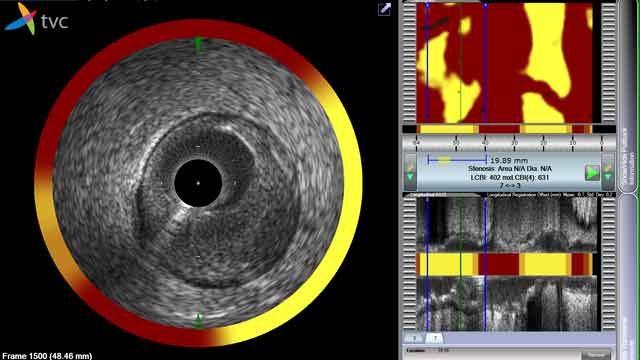Click the yellow up arrow left of the stats panel
The height and width of the screenshot is (360, 640).
(x=411, y=167)
